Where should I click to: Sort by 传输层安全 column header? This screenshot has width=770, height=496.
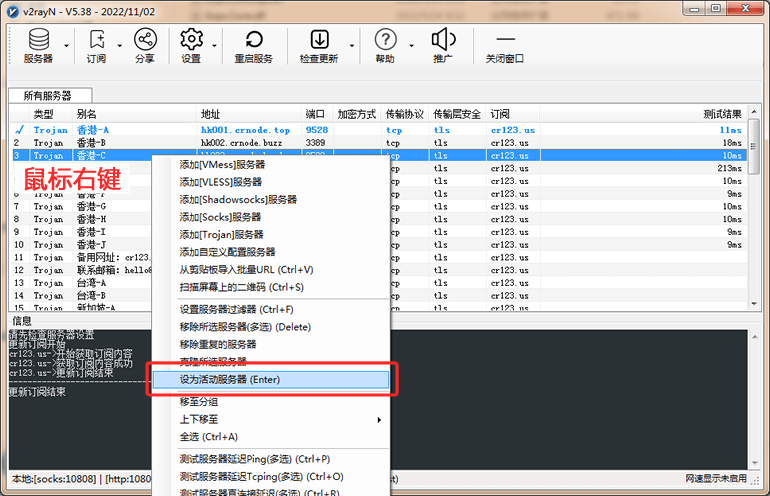coord(457,114)
